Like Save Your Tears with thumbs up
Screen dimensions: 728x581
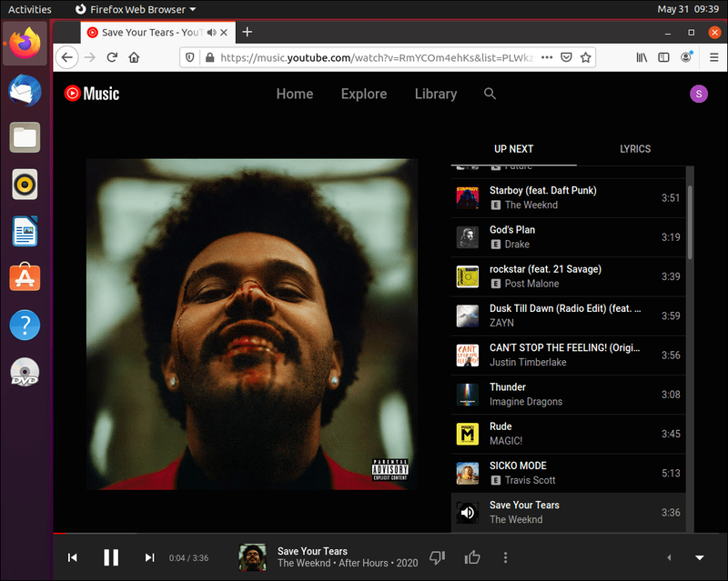point(472,557)
